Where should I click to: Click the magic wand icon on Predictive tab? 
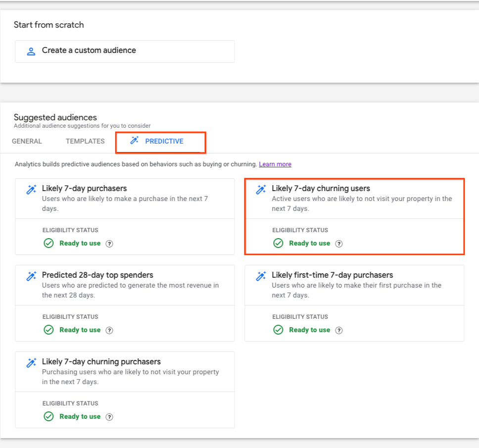coord(135,140)
